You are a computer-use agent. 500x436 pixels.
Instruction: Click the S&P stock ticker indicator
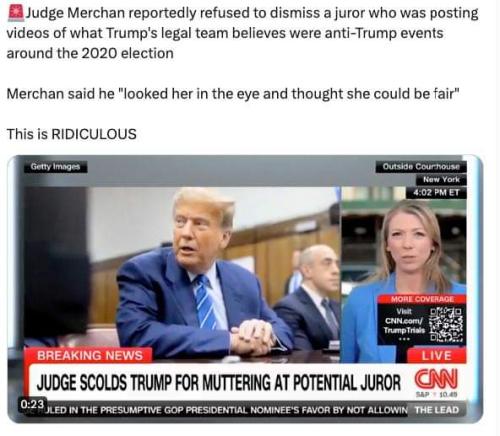click(x=437, y=395)
